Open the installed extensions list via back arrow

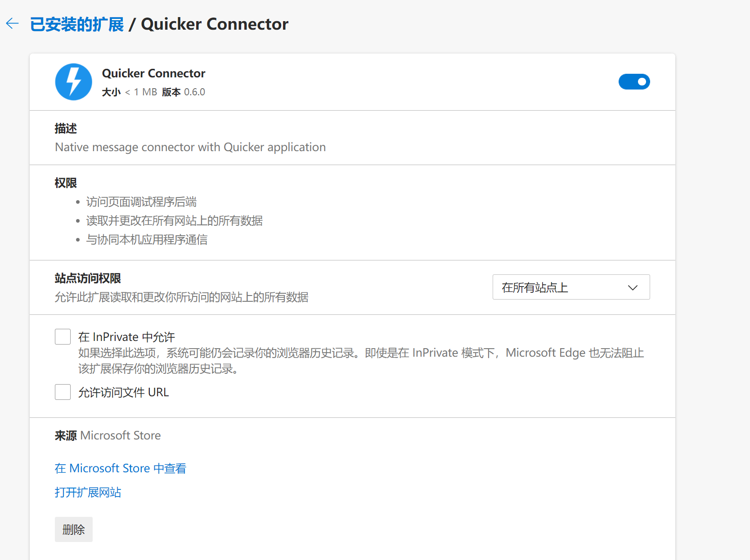click(12, 23)
